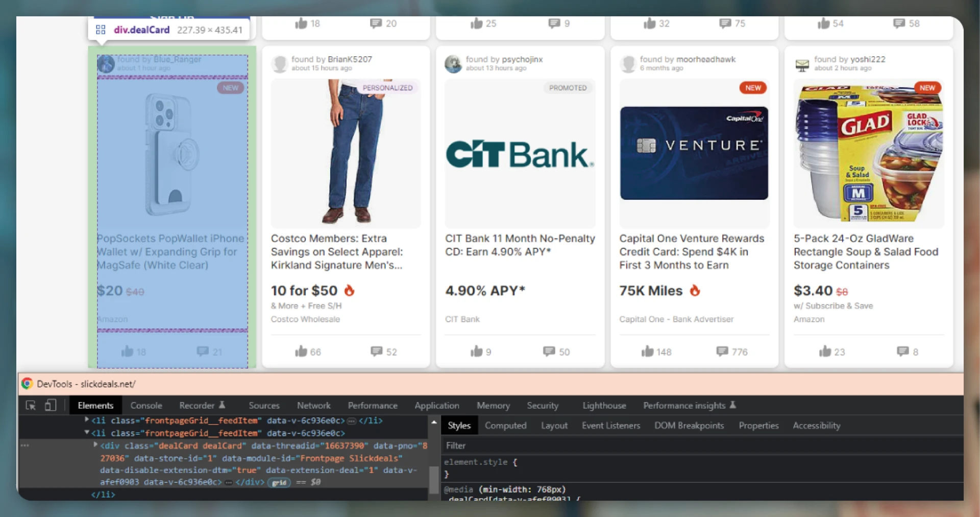
Task: Expand the collapsed first frontpageGrid__feedItem li node
Action: 87,420
